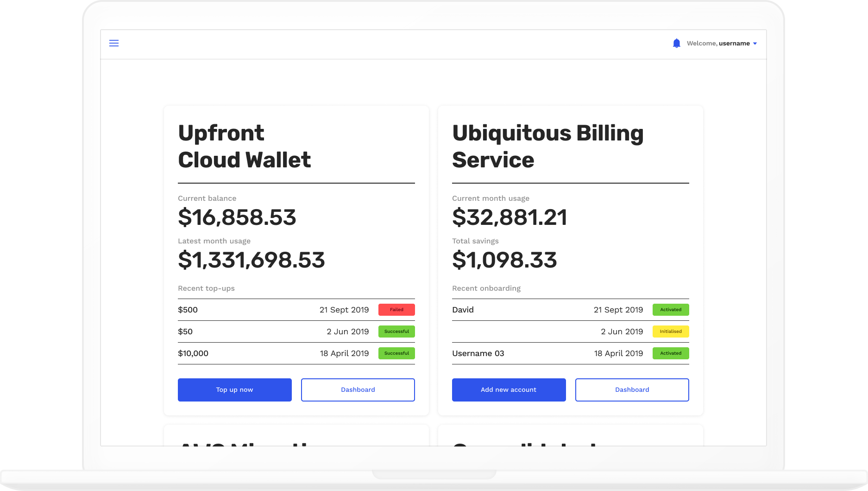This screenshot has width=868, height=491.
Task: Click Activated badge in David's row
Action: coord(671,310)
